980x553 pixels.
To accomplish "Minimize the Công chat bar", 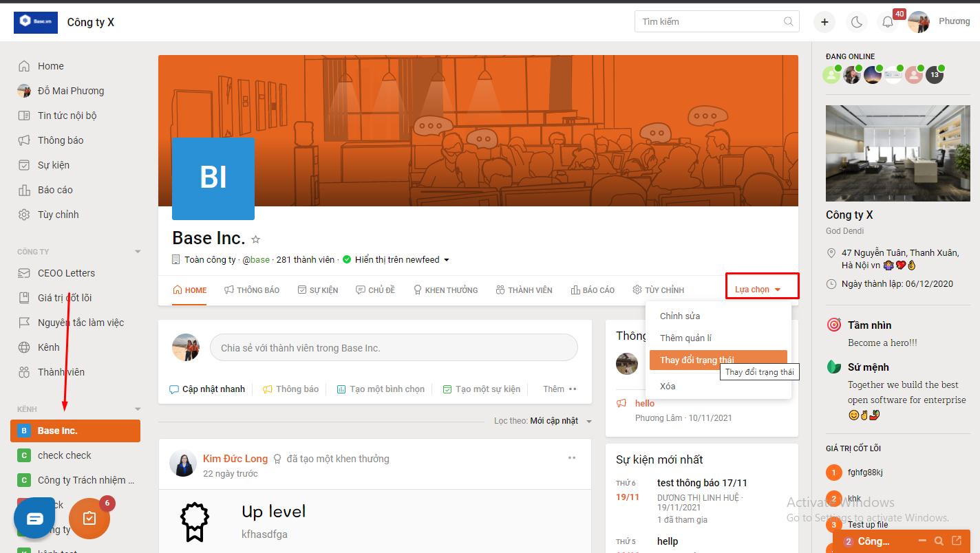I will coord(922,541).
